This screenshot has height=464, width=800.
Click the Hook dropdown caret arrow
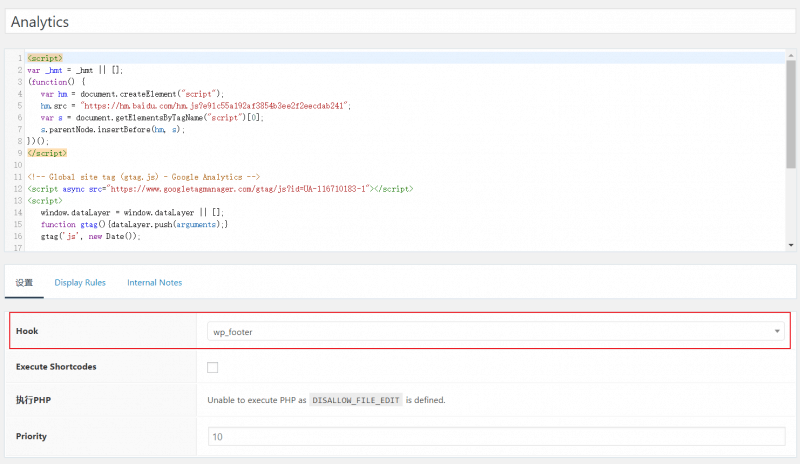(x=778, y=331)
